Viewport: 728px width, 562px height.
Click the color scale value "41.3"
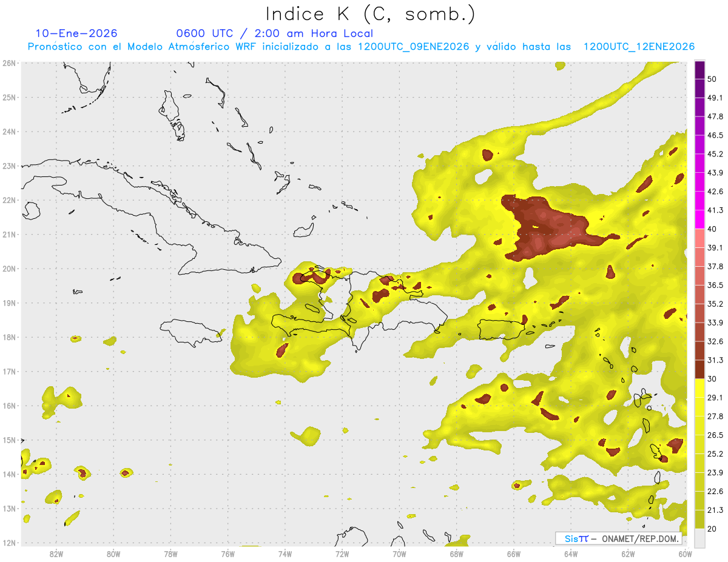click(x=715, y=210)
